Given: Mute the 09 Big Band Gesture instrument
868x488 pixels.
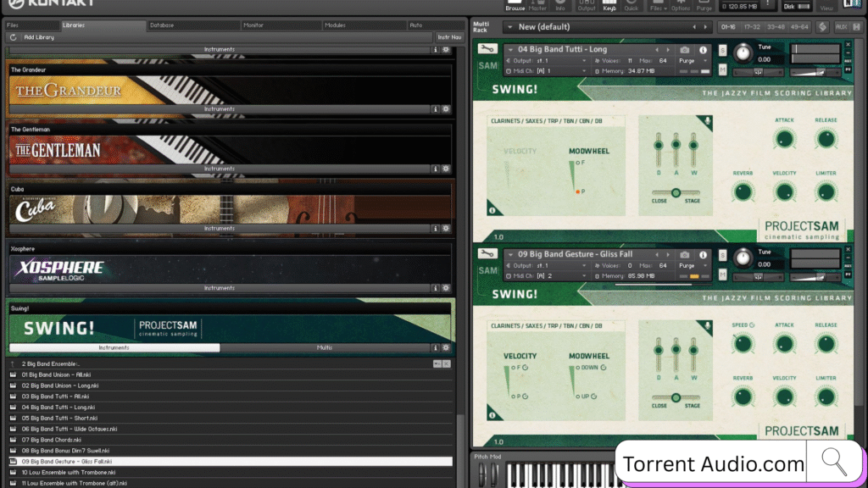Looking at the screenshot, I should [x=722, y=276].
